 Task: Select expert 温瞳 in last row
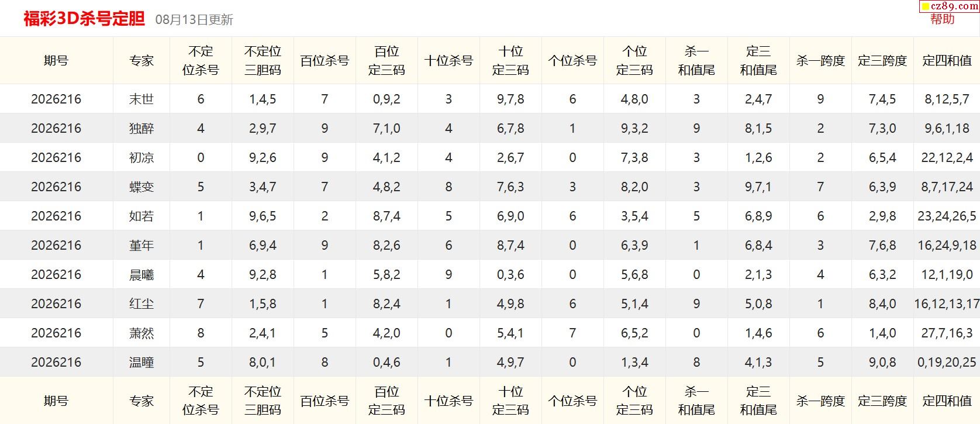(142, 362)
